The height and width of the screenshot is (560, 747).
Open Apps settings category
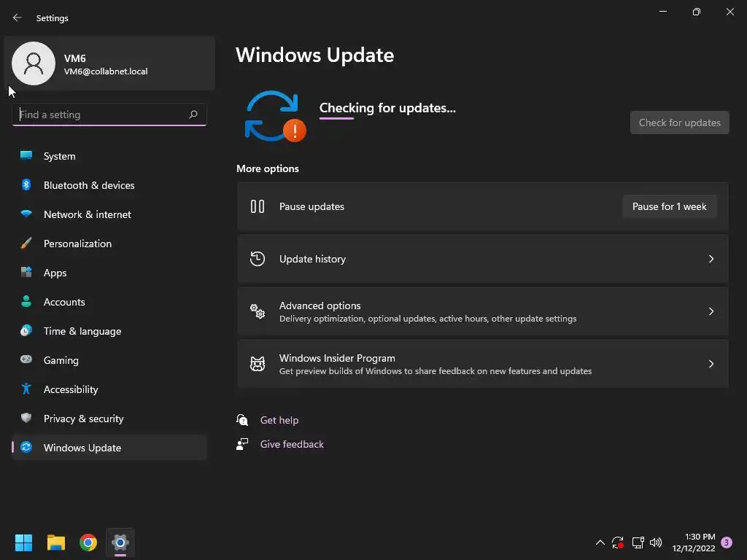click(109, 273)
